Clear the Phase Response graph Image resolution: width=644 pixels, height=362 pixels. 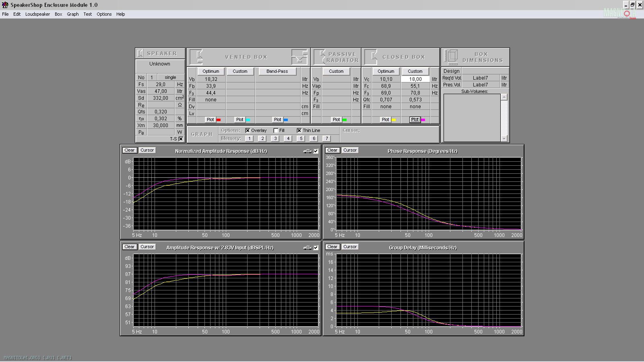point(332,150)
